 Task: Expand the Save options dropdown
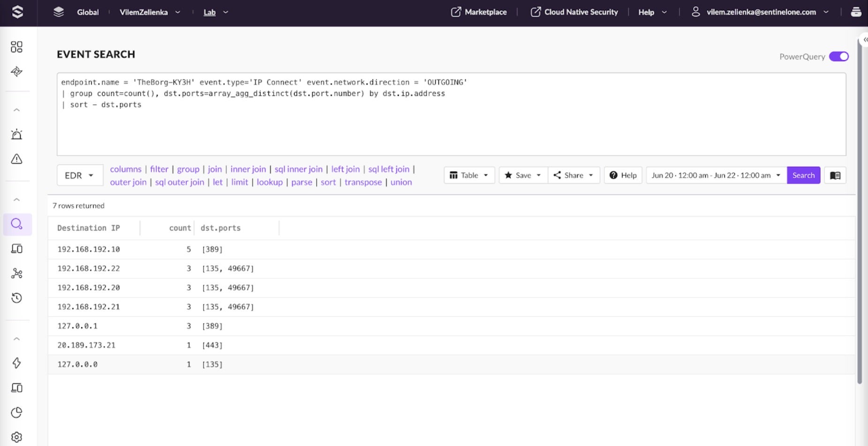(x=523, y=175)
